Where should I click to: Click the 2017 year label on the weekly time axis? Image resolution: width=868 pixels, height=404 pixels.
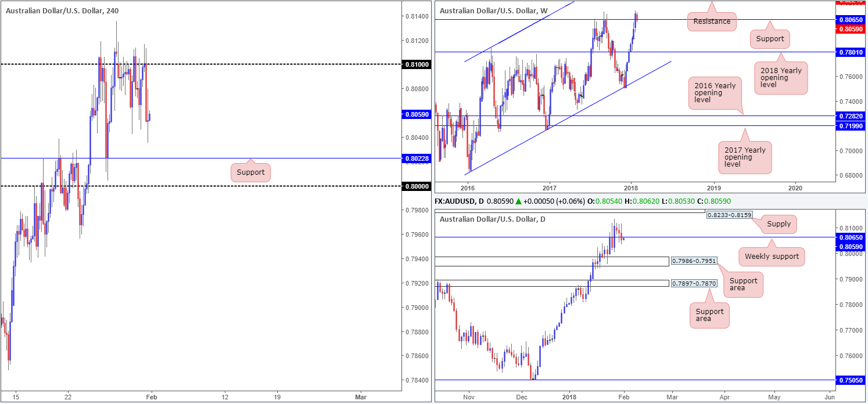point(550,188)
